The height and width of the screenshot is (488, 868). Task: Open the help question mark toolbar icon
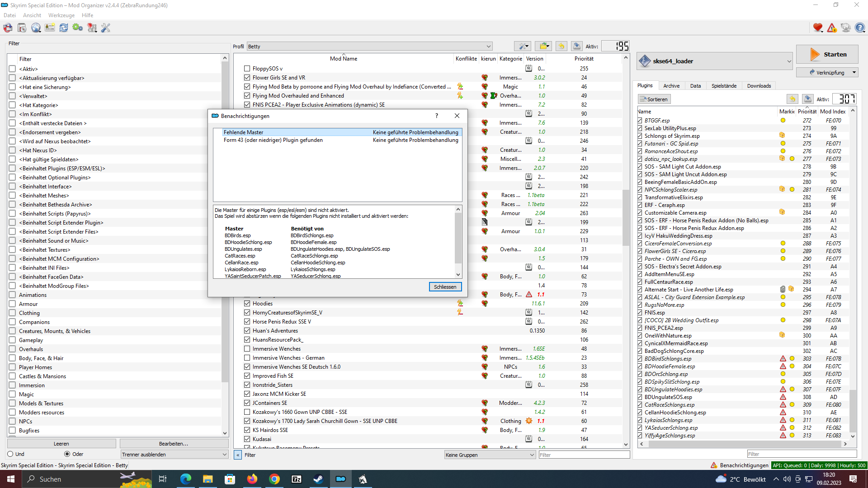click(859, 28)
